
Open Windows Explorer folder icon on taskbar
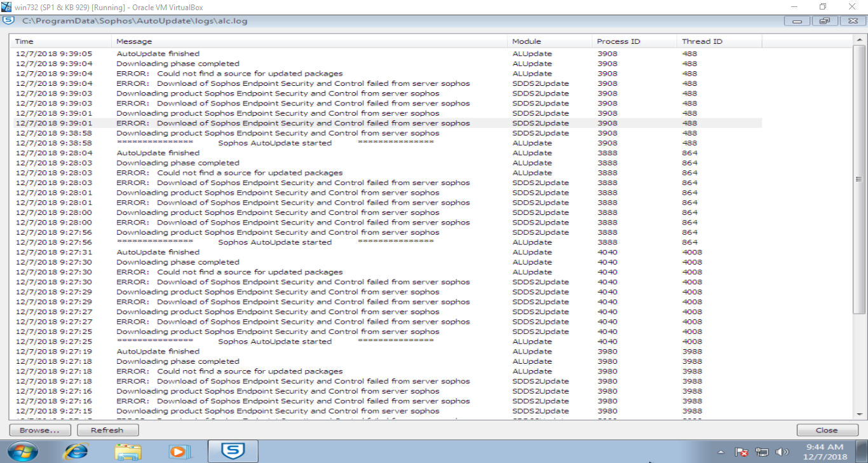click(128, 452)
